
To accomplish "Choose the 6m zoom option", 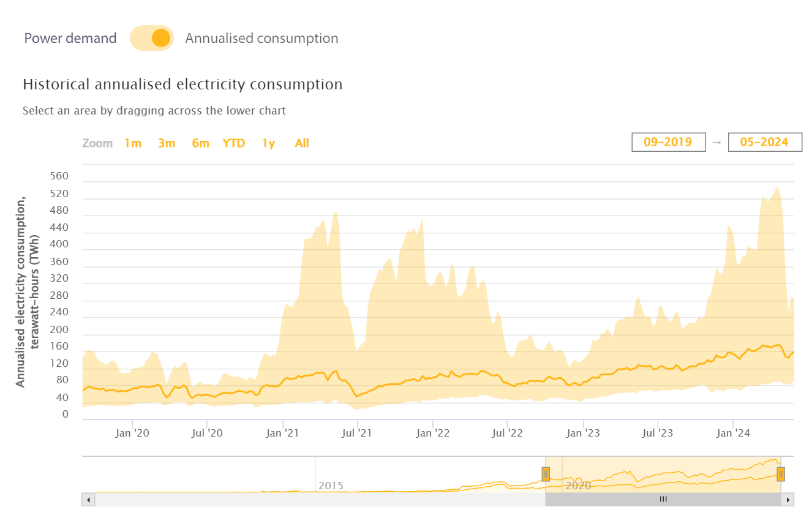I will click(x=200, y=143).
